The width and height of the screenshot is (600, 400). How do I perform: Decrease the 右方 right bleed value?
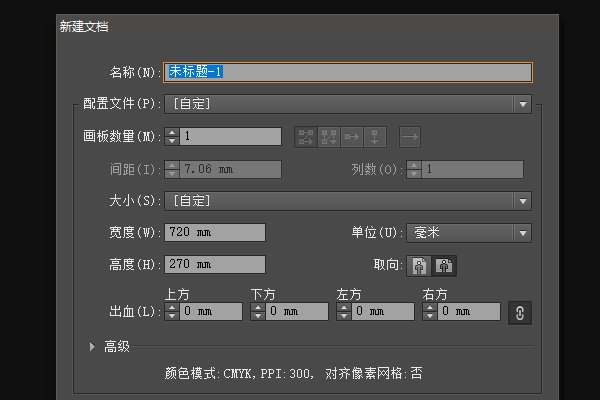click(x=430, y=316)
